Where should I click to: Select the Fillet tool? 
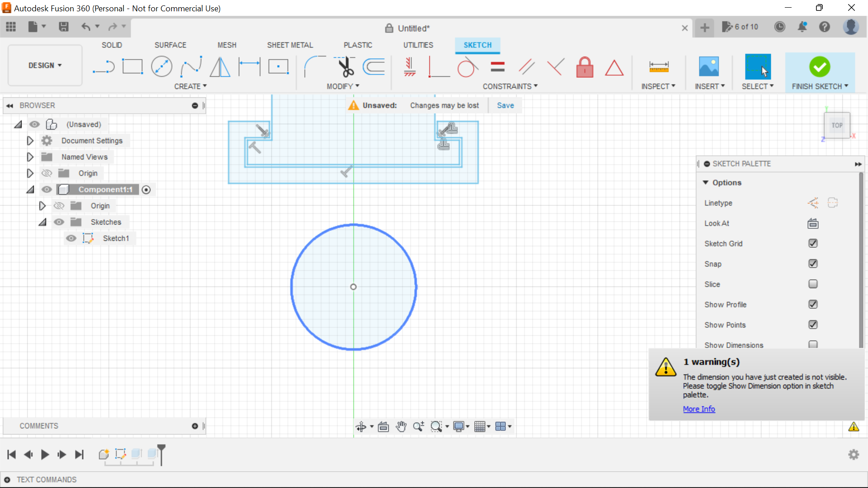pos(315,66)
